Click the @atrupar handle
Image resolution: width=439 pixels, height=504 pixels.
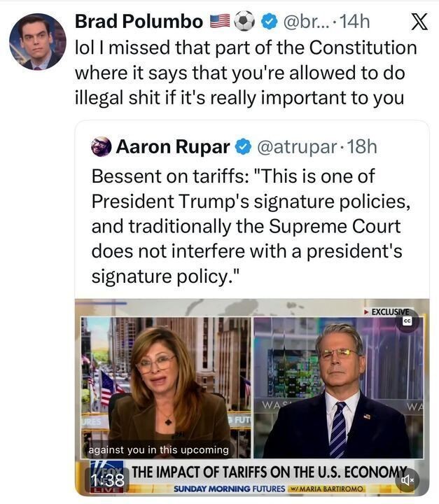pos(295,147)
